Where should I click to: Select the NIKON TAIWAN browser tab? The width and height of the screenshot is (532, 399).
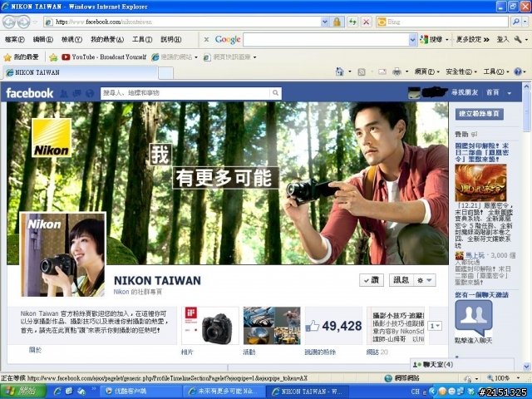click(x=81, y=72)
